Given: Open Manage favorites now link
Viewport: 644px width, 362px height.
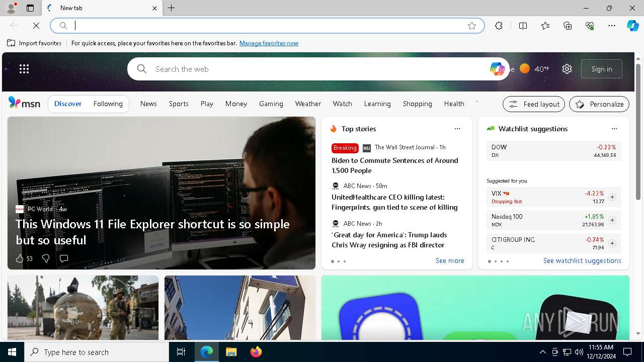Looking at the screenshot, I should pyautogui.click(x=269, y=43).
